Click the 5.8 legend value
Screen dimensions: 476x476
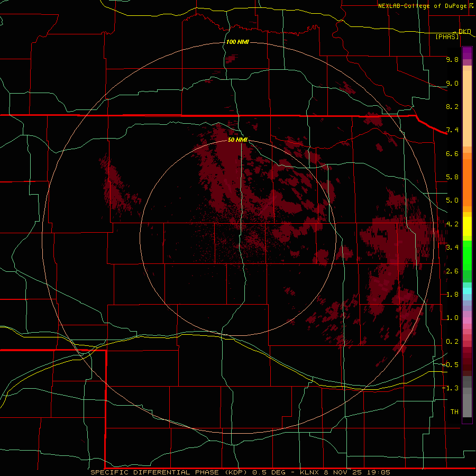click(x=452, y=177)
